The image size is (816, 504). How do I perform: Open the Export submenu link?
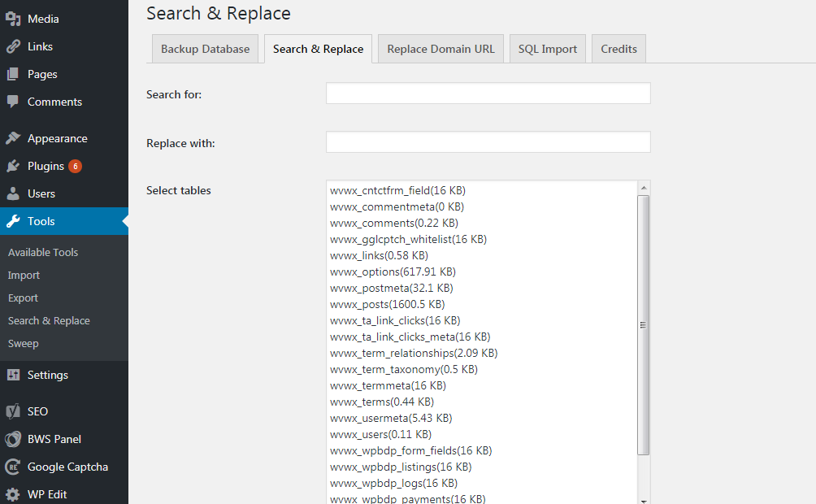click(24, 298)
